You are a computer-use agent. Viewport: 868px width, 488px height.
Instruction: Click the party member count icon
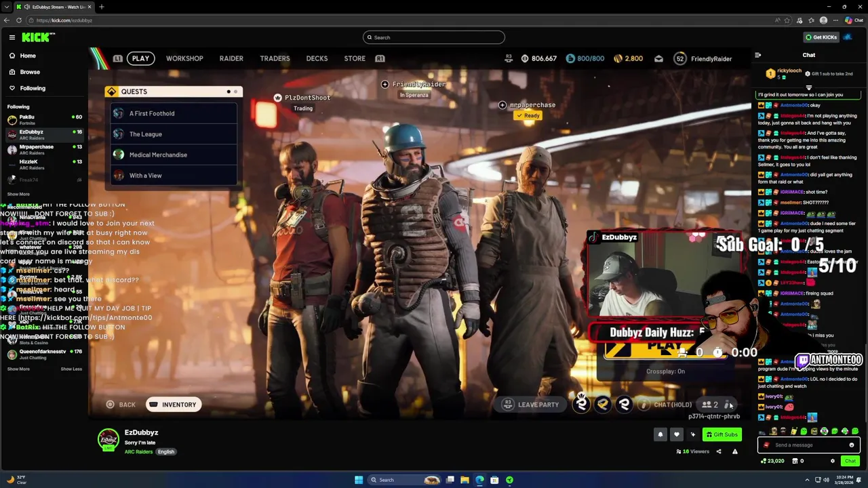point(710,405)
